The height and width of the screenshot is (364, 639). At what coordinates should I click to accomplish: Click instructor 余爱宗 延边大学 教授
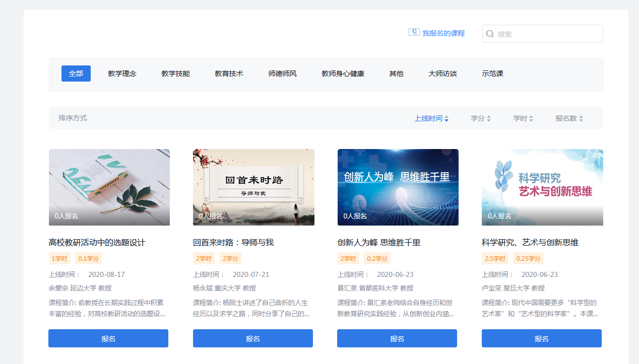tap(80, 288)
